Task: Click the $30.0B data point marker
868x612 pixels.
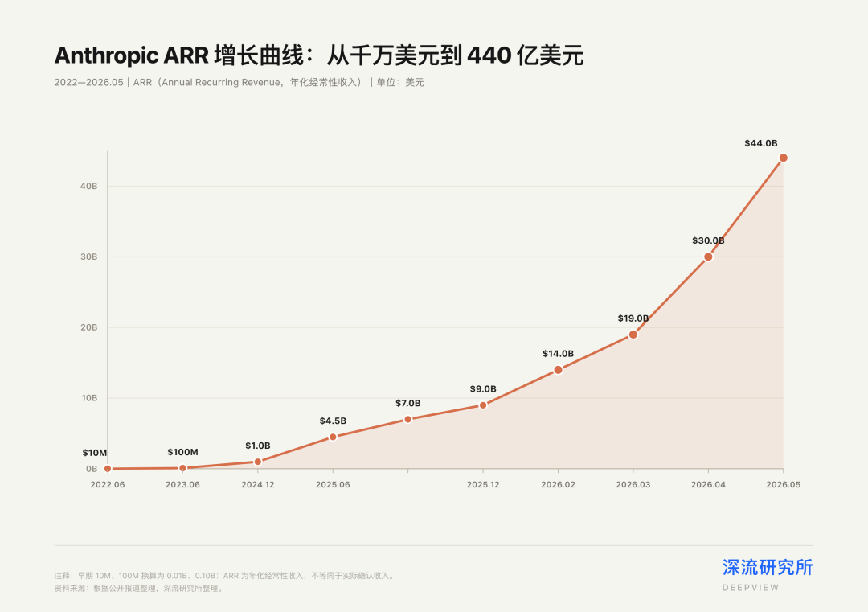Action: 708,257
